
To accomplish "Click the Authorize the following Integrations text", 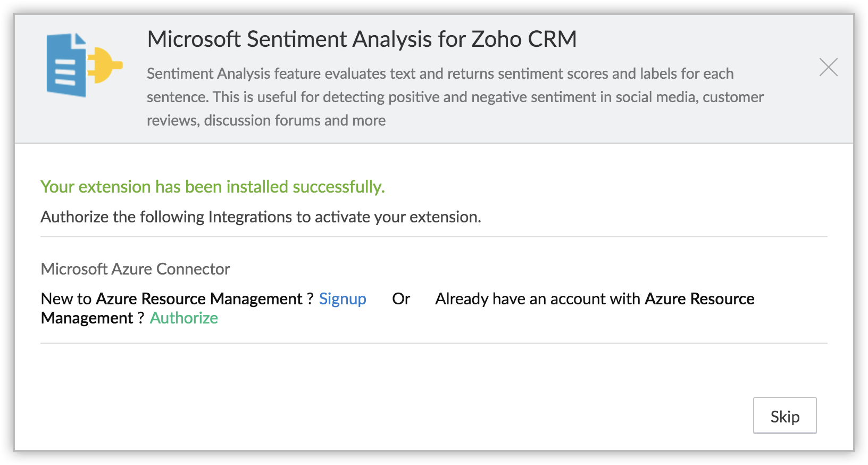I will (261, 217).
